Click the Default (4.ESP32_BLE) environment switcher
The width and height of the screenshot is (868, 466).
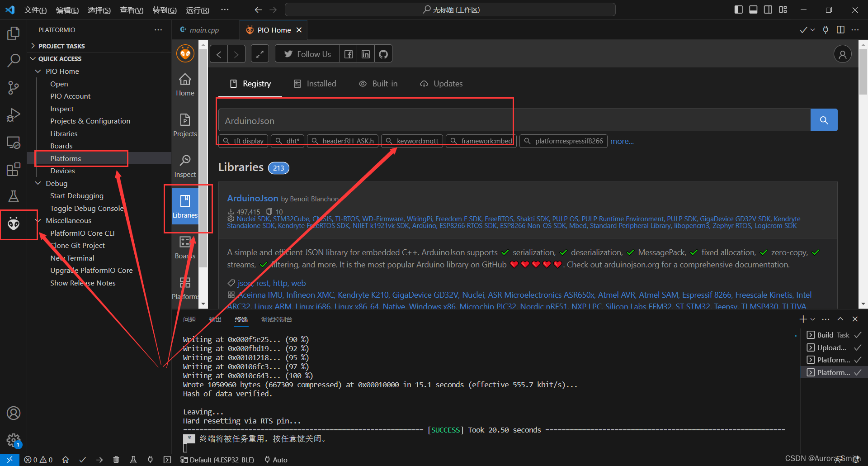coord(217,460)
